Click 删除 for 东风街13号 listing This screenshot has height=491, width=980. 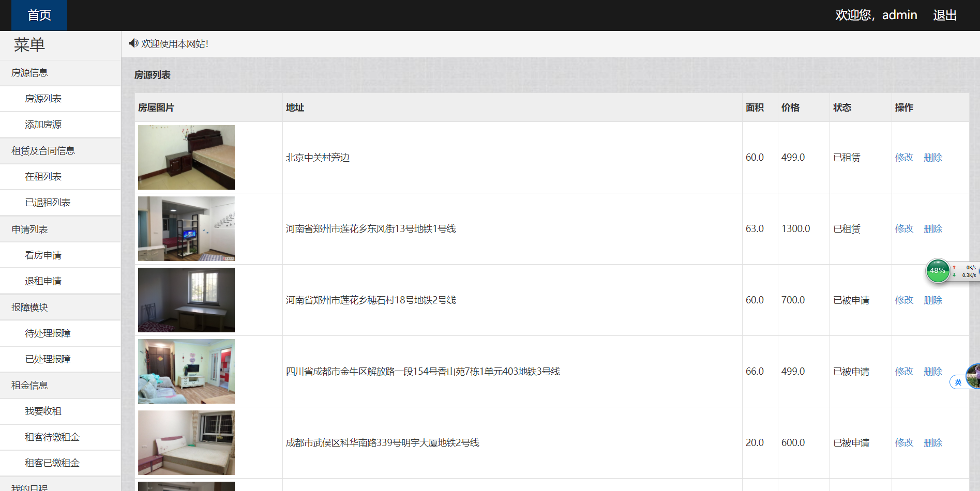click(x=933, y=229)
